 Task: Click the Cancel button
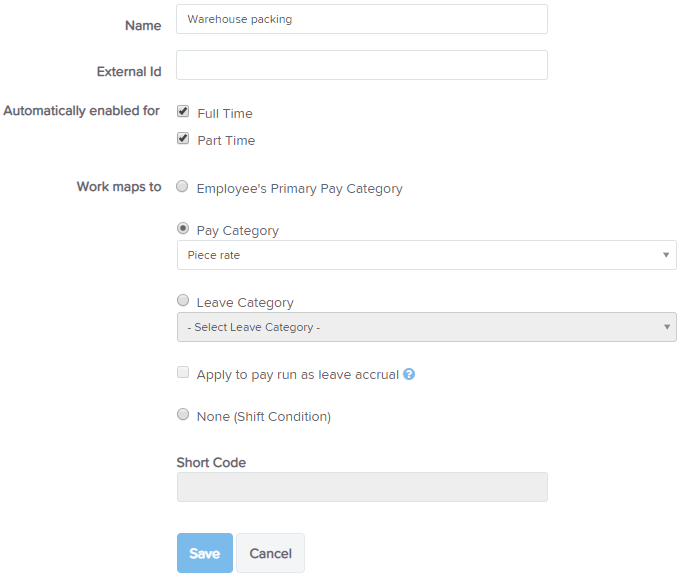point(270,553)
